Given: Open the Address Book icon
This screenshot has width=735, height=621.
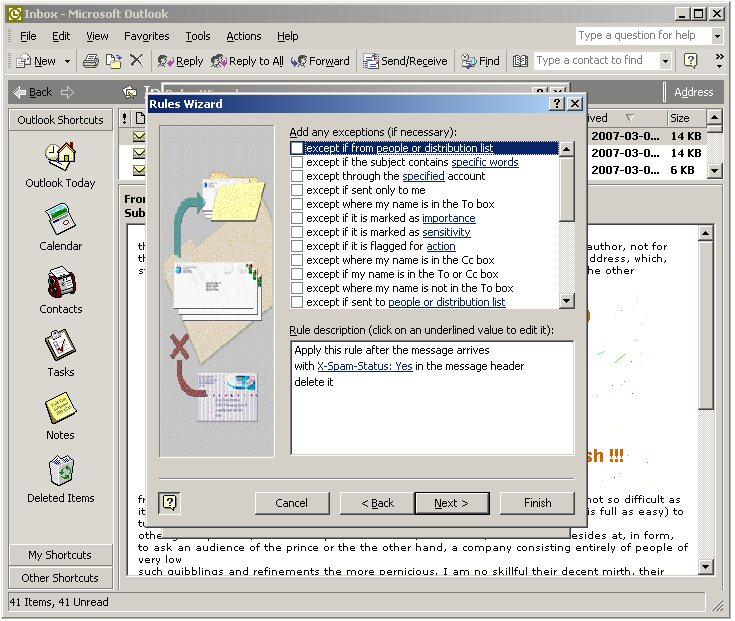Looking at the screenshot, I should [520, 61].
